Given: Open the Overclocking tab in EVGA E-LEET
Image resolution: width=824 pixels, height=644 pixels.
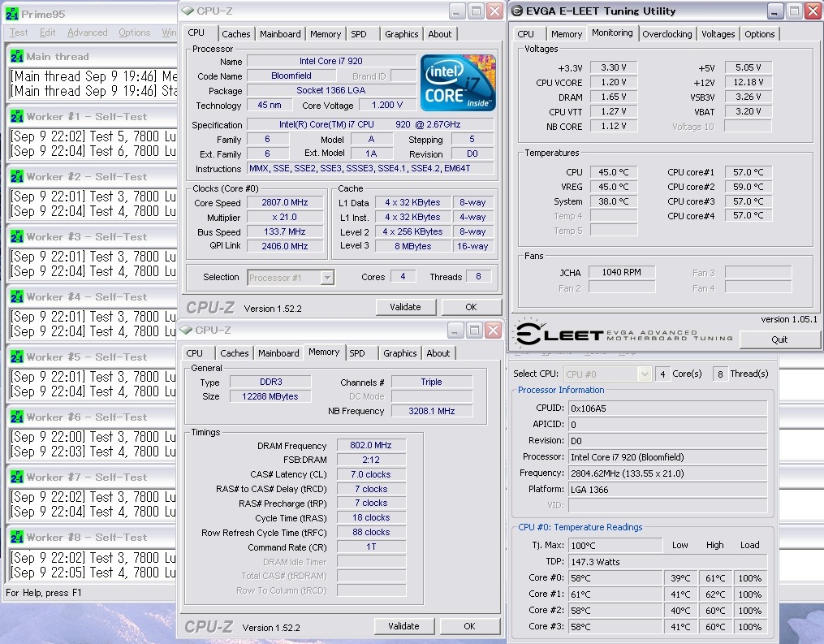Looking at the screenshot, I should (x=667, y=34).
